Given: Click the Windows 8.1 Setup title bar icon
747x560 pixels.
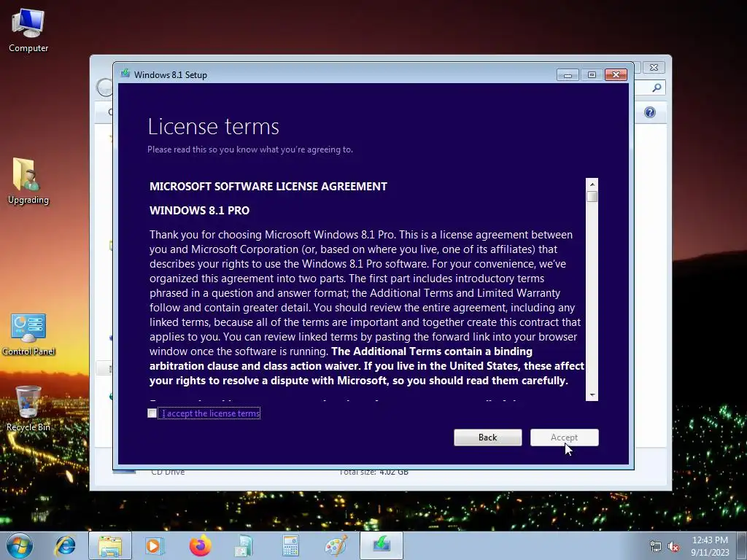Looking at the screenshot, I should click(125, 74).
